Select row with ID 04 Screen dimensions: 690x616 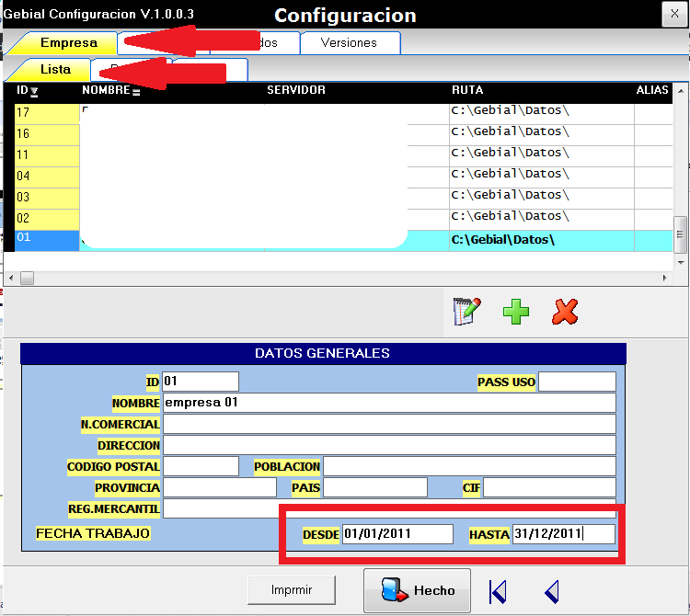pyautogui.click(x=46, y=177)
